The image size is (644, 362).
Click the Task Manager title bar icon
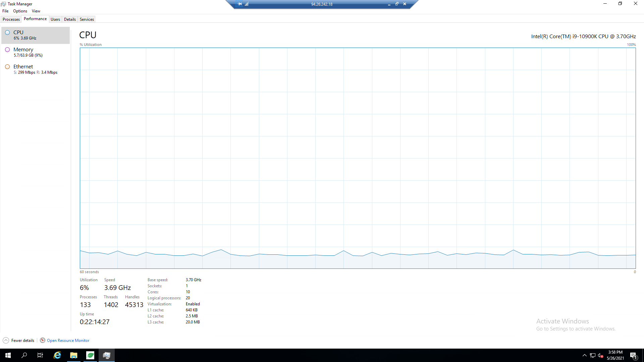click(x=3, y=4)
